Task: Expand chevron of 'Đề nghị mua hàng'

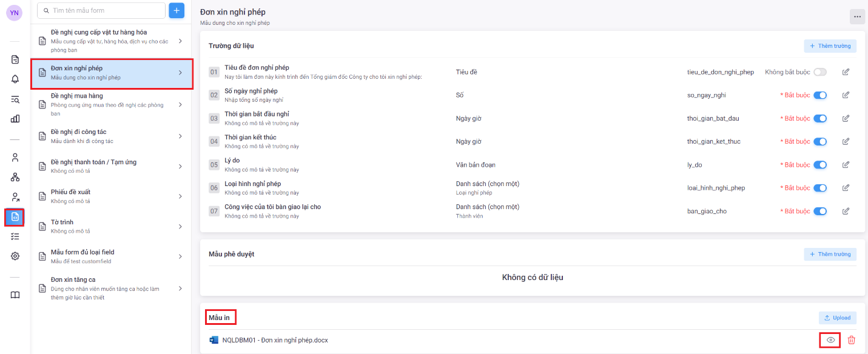Action: (x=180, y=105)
